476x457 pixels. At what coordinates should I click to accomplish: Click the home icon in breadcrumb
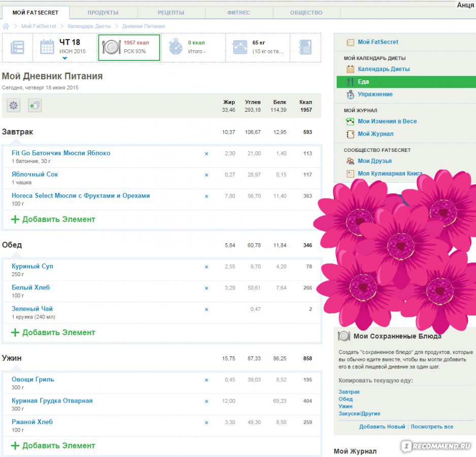6,26
